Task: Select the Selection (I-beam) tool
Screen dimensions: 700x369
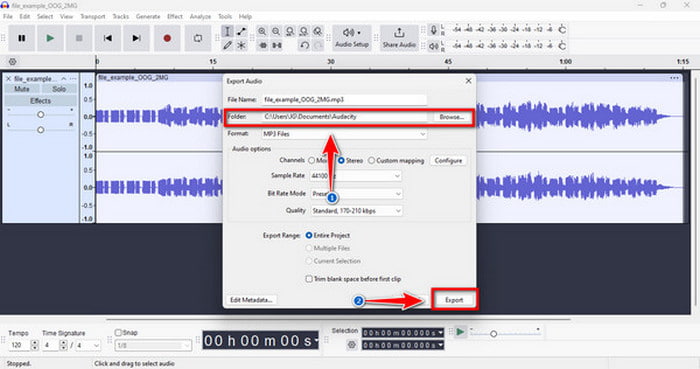Action: click(227, 31)
